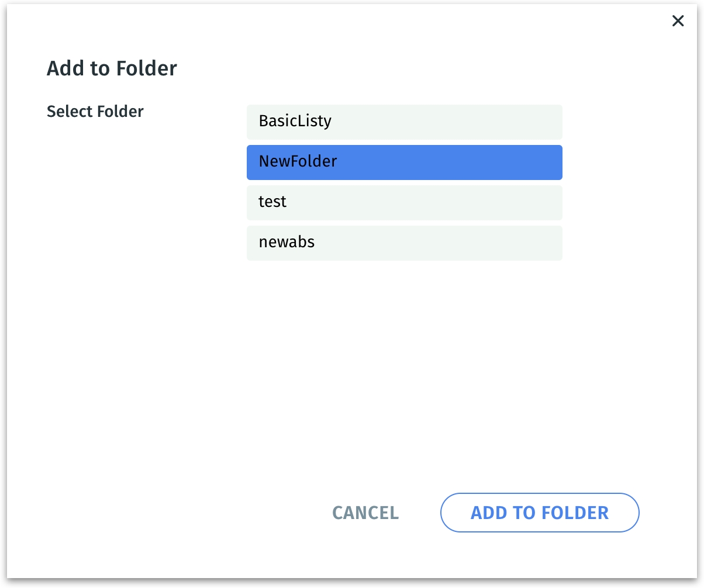
Task: Pick the test folder
Action: click(404, 202)
